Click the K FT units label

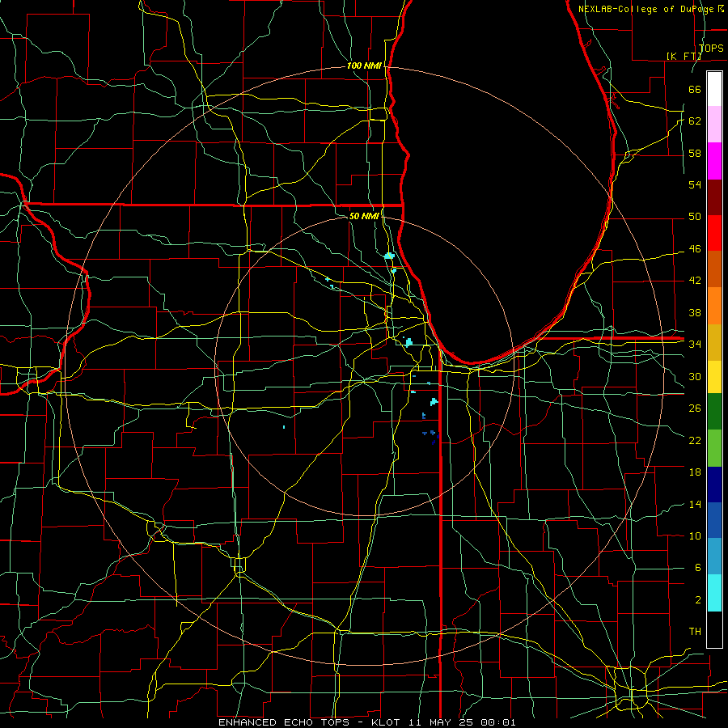(684, 56)
